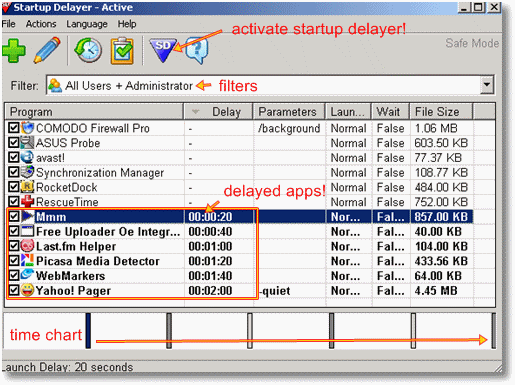
Task: Disable the RocketDock checkbox
Action: 14,187
